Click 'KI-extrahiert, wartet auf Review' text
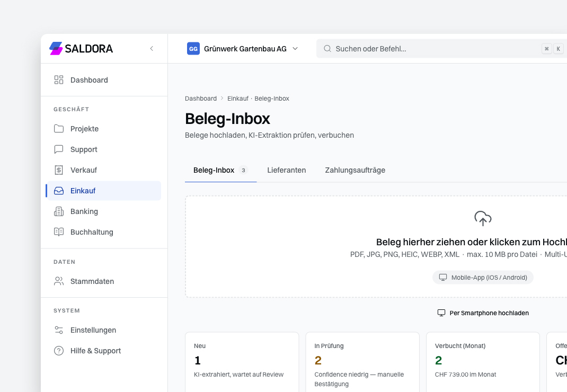 point(238,375)
